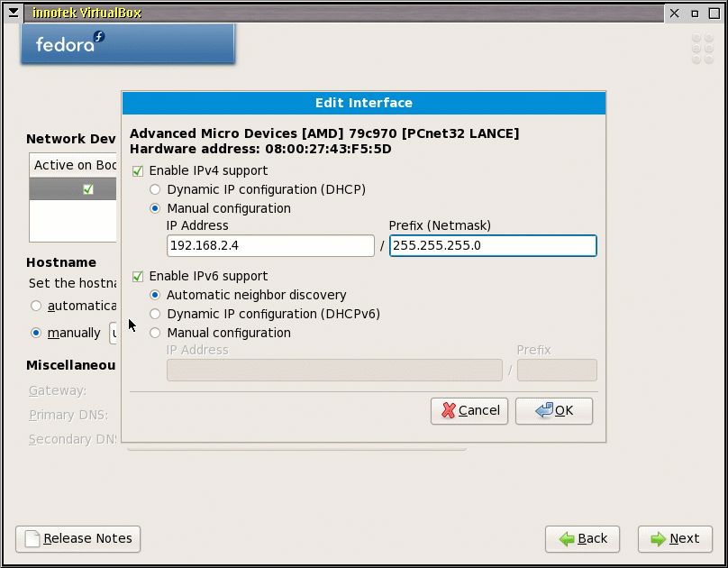The width and height of the screenshot is (728, 568).
Task: Click the Edit Interface title bar
Action: pos(363,103)
